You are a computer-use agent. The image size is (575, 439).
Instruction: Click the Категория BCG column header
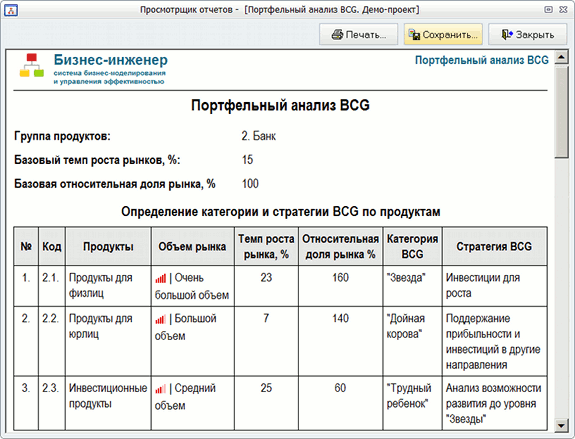click(x=413, y=246)
